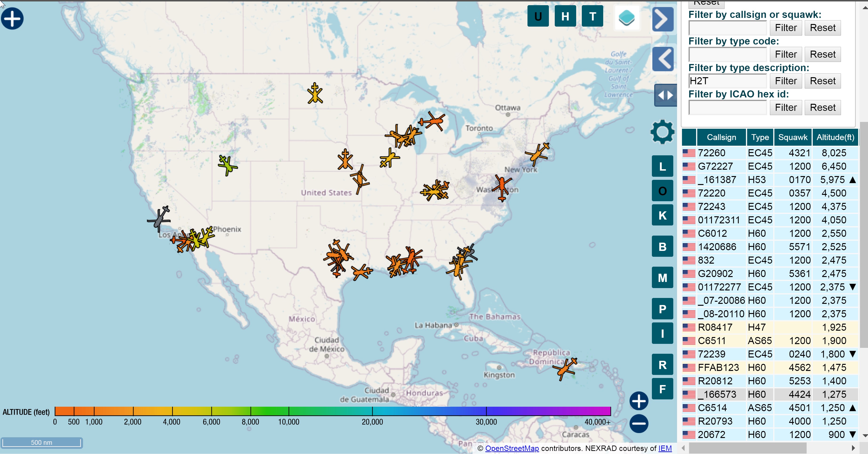Open settings gear icon
Viewport: 868px width, 454px height.
click(662, 132)
